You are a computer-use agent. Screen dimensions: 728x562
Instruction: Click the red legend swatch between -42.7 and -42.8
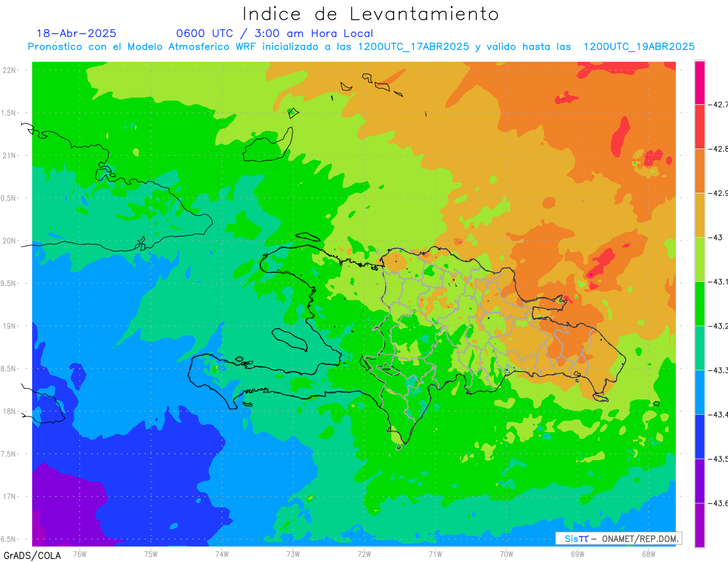click(x=699, y=126)
